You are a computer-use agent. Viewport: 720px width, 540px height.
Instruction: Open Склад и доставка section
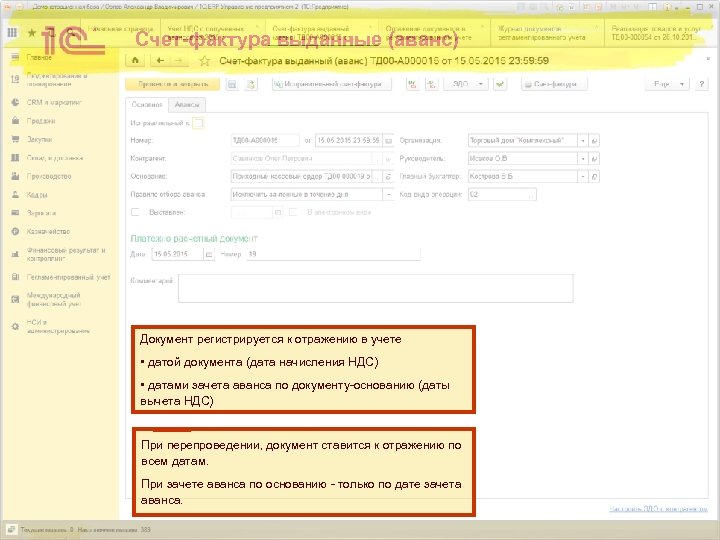click(55, 158)
